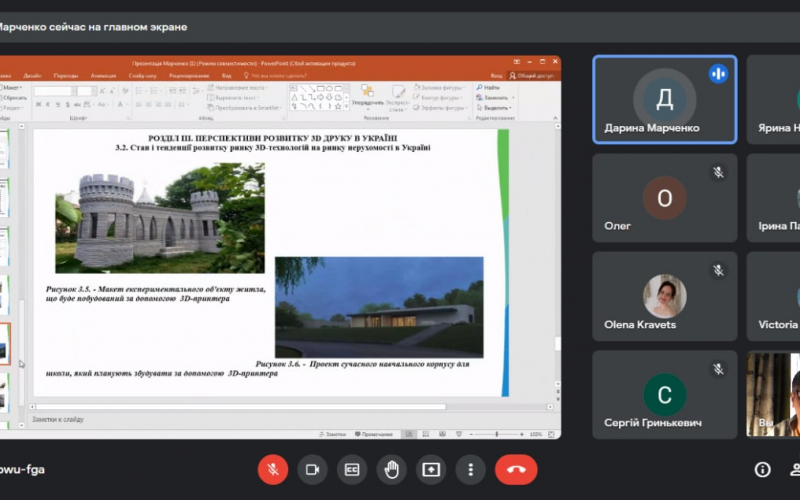Click Преобразовать в SmartArt
This screenshot has height=500, width=800.
[x=245, y=108]
